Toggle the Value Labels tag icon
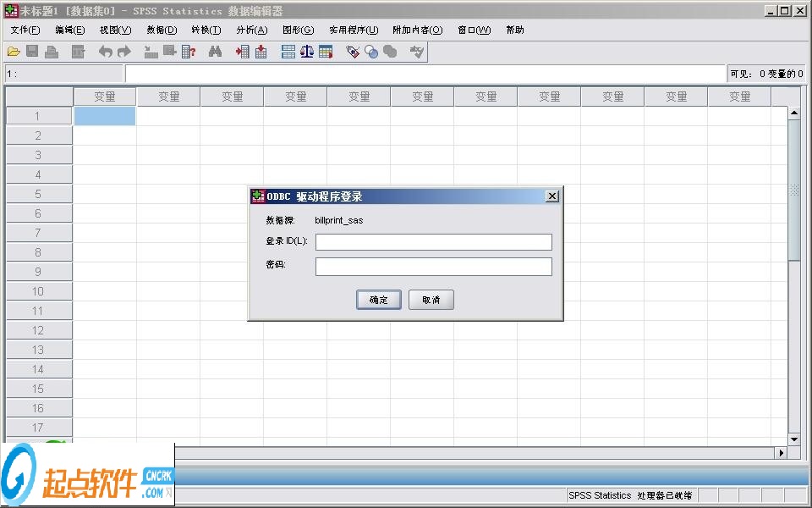Screen dimensions: 812x508 pos(353,52)
